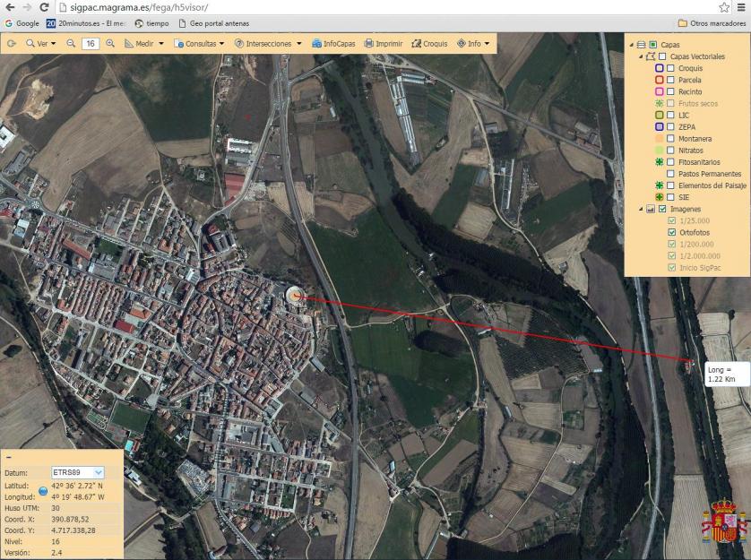This screenshot has height=560, width=751.
Task: Click the zoom in magnifier icon
Action: tap(110, 43)
